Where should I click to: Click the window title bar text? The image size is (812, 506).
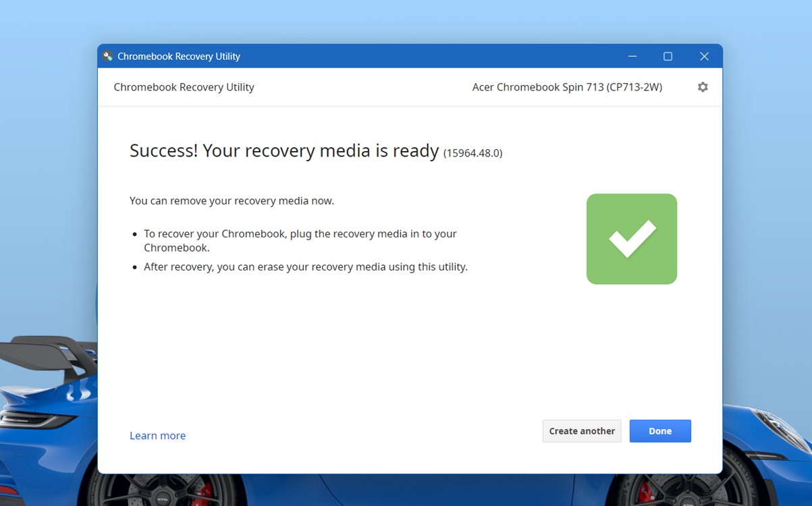(x=178, y=56)
